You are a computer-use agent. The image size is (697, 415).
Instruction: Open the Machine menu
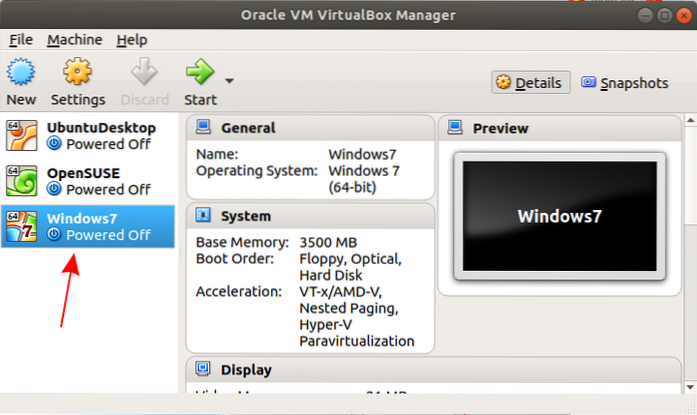pyautogui.click(x=75, y=40)
